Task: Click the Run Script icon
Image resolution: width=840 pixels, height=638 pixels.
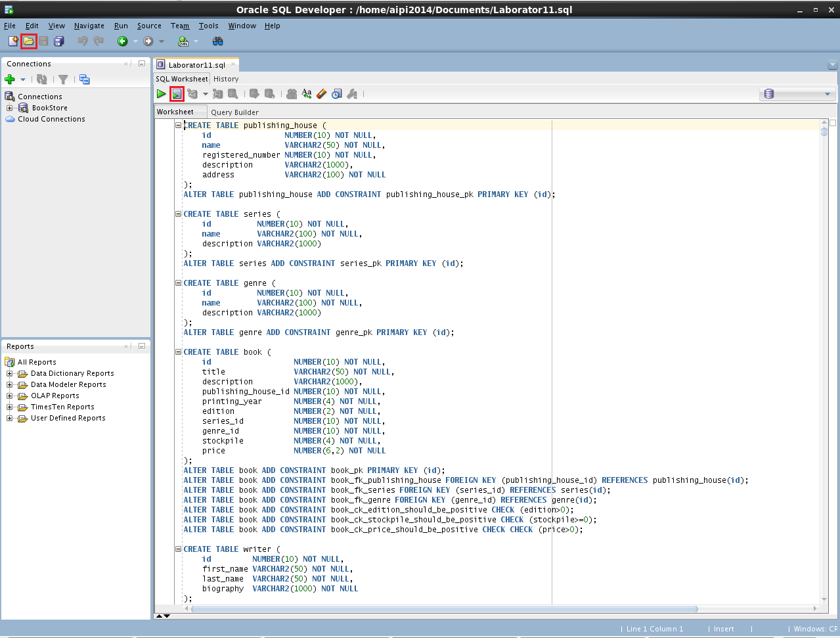Action: coord(177,94)
